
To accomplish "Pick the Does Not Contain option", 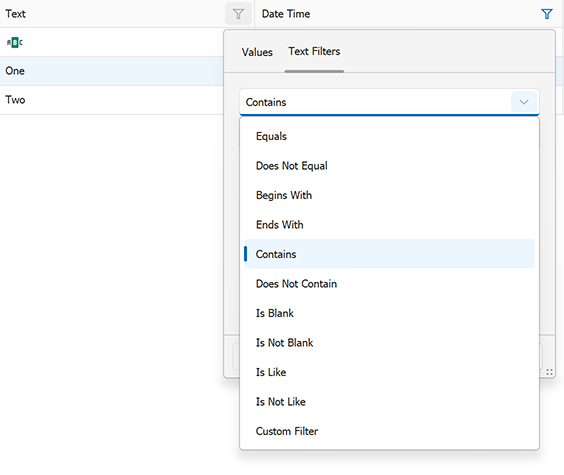I will tap(389, 284).
